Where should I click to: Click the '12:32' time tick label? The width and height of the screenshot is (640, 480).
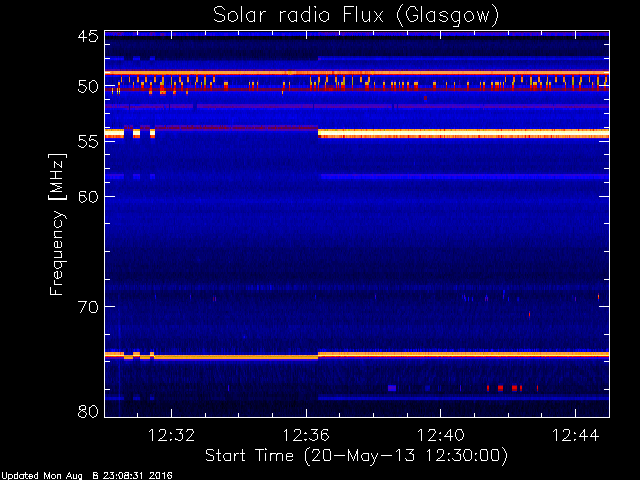tap(171, 436)
